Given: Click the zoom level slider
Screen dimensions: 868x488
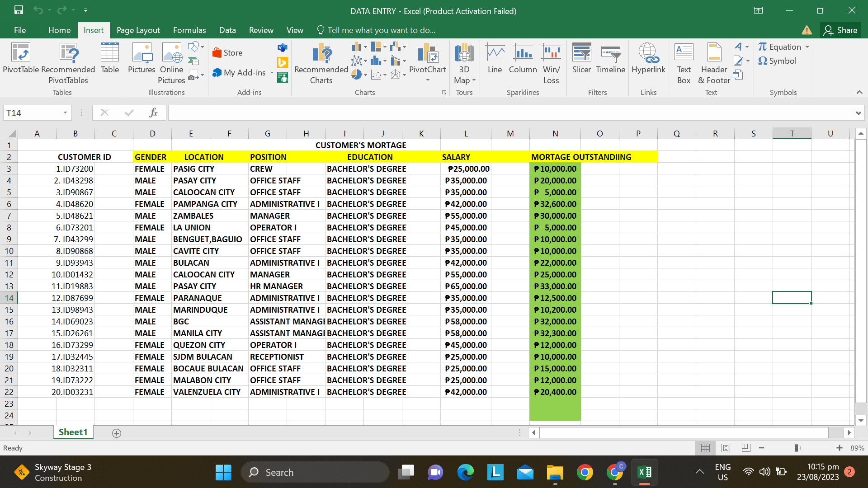Looking at the screenshot, I should click(x=797, y=448).
